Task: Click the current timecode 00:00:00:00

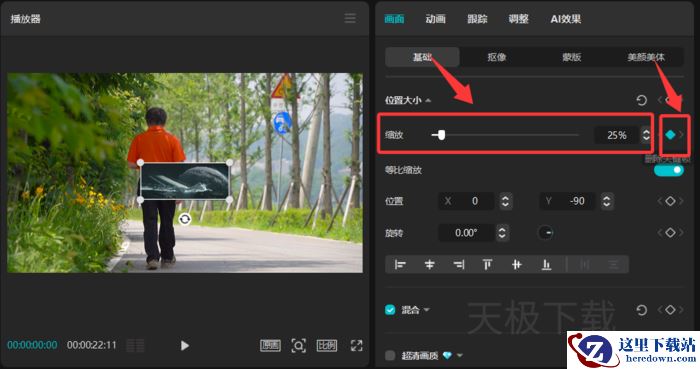Action: [32, 345]
